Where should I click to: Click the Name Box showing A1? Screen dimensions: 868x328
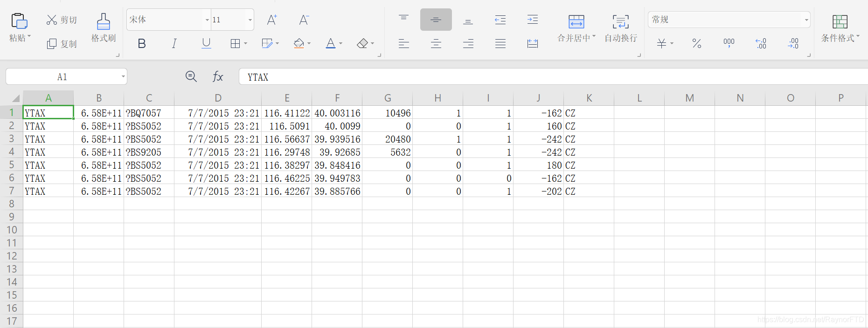coord(62,77)
